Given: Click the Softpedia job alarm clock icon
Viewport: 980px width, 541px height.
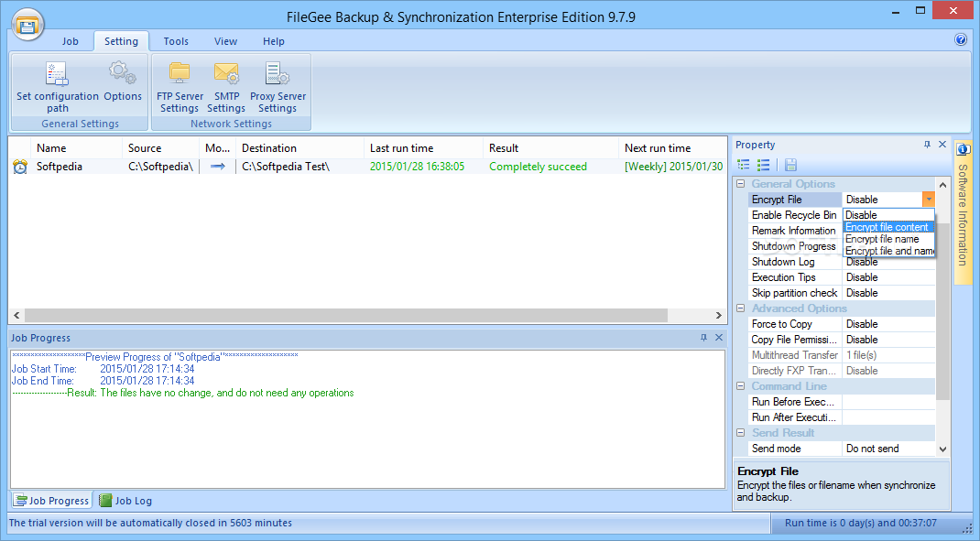Looking at the screenshot, I should (21, 167).
